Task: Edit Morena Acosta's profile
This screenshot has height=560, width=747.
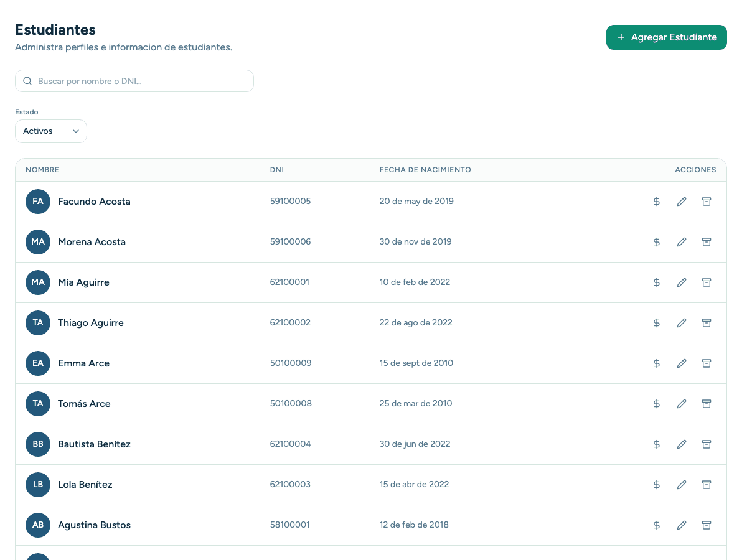Action: (682, 242)
